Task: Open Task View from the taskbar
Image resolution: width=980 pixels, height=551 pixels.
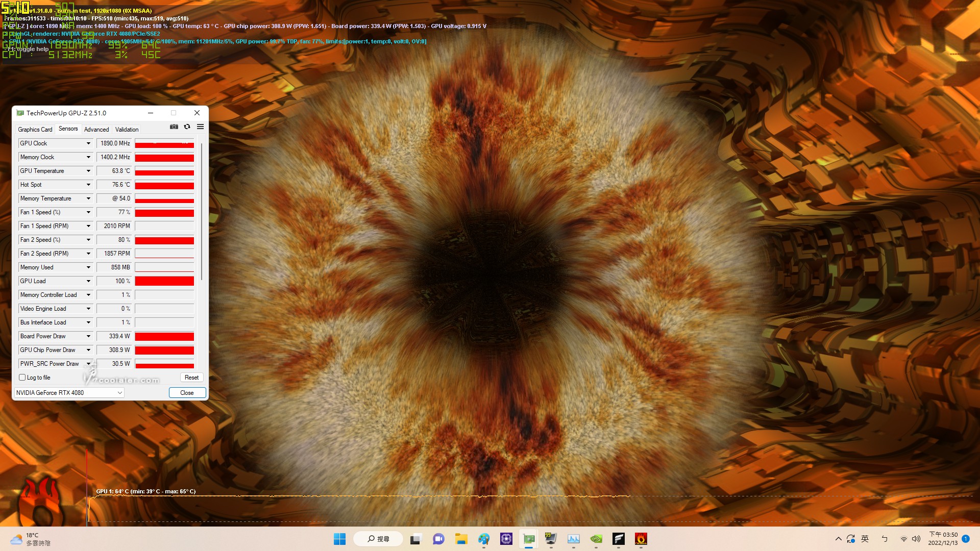Action: pos(416,539)
